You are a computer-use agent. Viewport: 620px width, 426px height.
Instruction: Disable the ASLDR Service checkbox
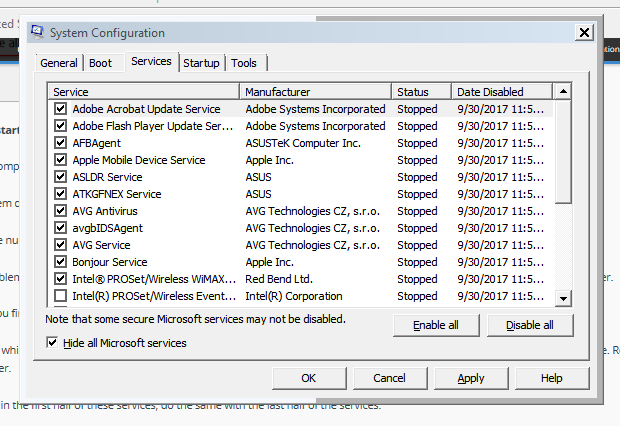pyautogui.click(x=60, y=177)
